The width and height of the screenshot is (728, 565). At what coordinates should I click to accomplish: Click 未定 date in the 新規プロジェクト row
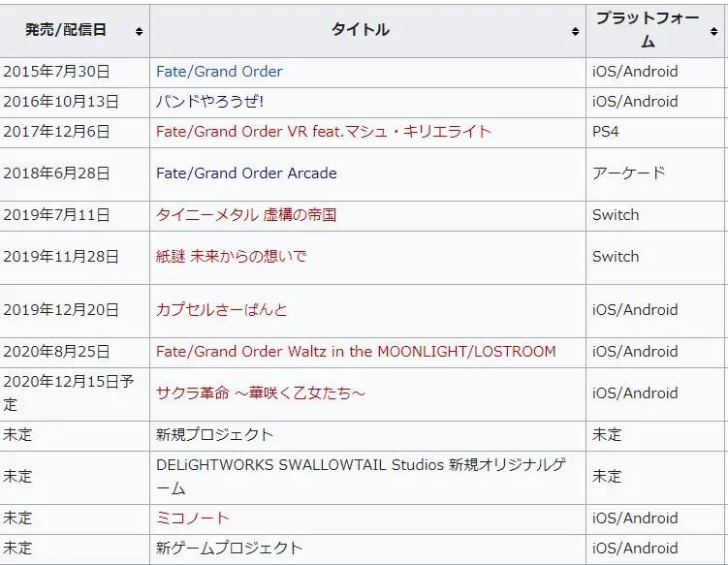tap(17, 435)
